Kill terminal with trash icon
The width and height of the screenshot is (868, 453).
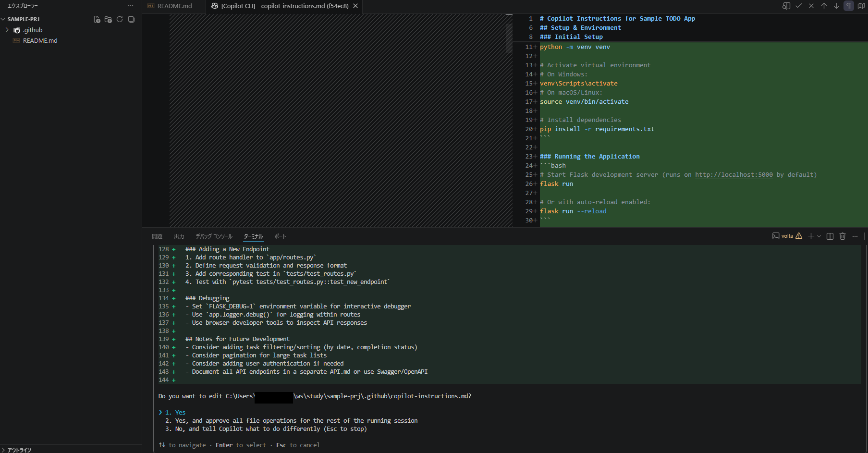point(843,236)
